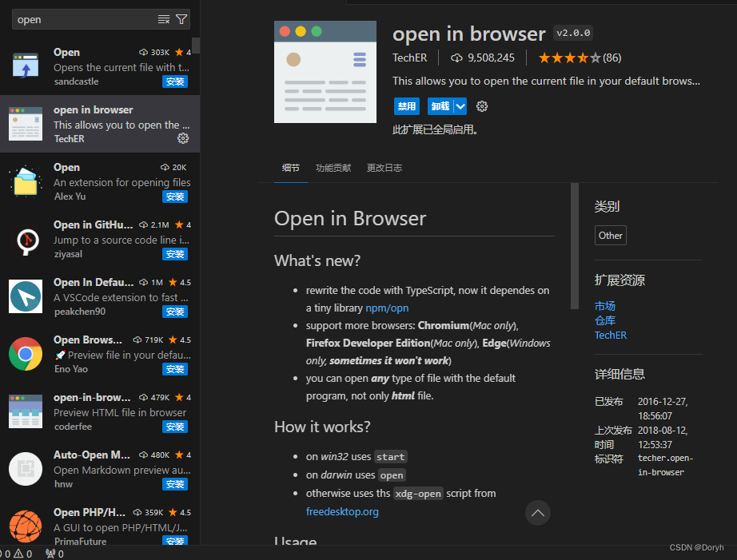Click the v2.0.0 version badge

click(573, 33)
